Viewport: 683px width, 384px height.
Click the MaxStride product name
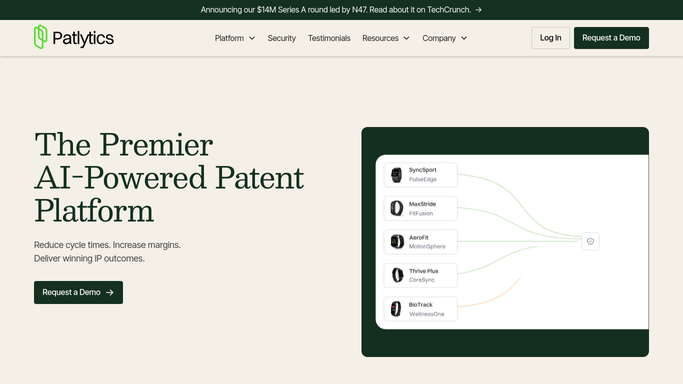[422, 204]
